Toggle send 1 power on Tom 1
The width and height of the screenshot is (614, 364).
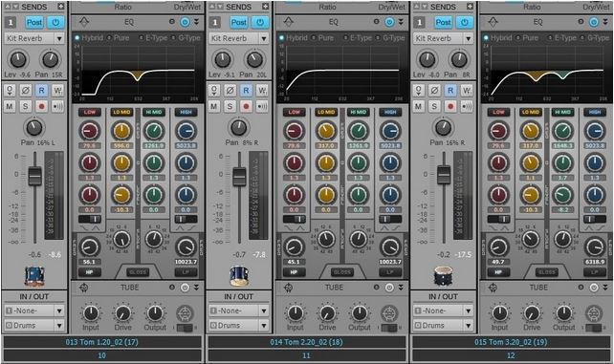[x=55, y=23]
